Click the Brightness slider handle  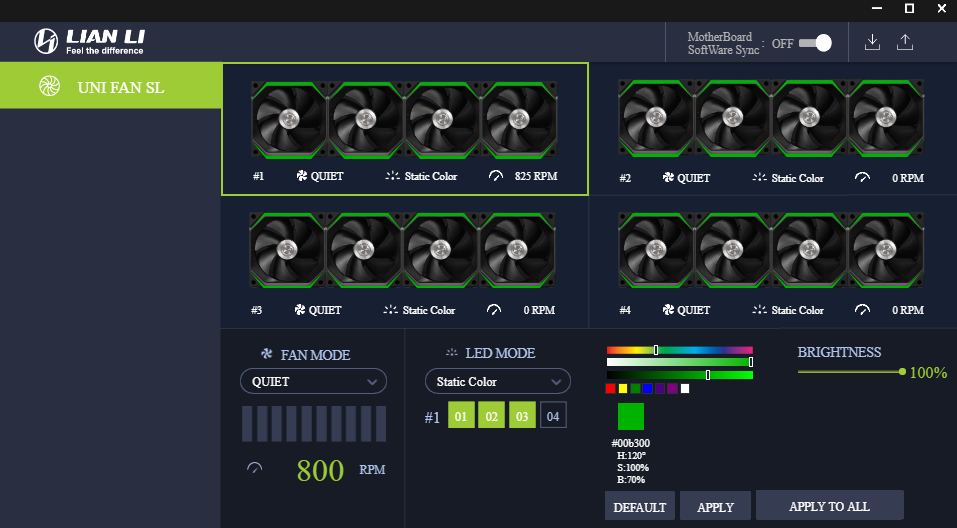[x=902, y=372]
